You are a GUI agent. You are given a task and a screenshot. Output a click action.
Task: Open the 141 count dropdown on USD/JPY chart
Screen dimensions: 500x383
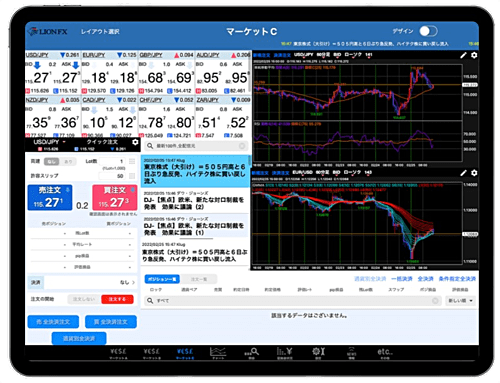[x=369, y=54]
